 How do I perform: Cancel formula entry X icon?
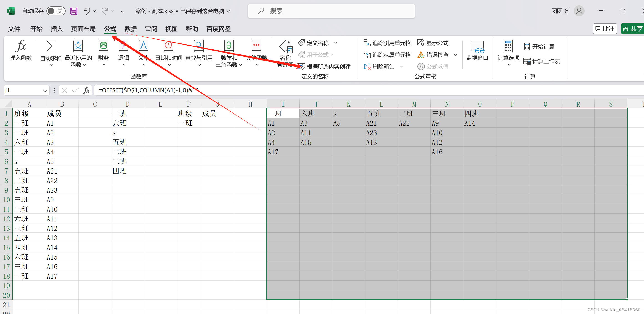click(64, 90)
